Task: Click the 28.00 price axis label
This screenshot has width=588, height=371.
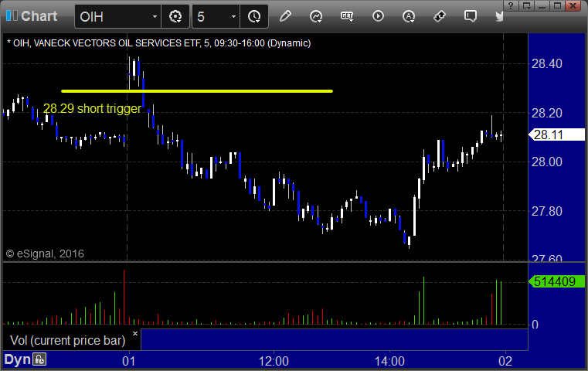Action: 547,162
